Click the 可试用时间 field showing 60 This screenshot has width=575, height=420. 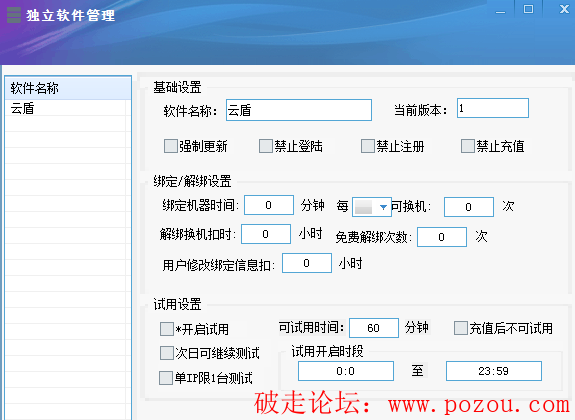(374, 328)
